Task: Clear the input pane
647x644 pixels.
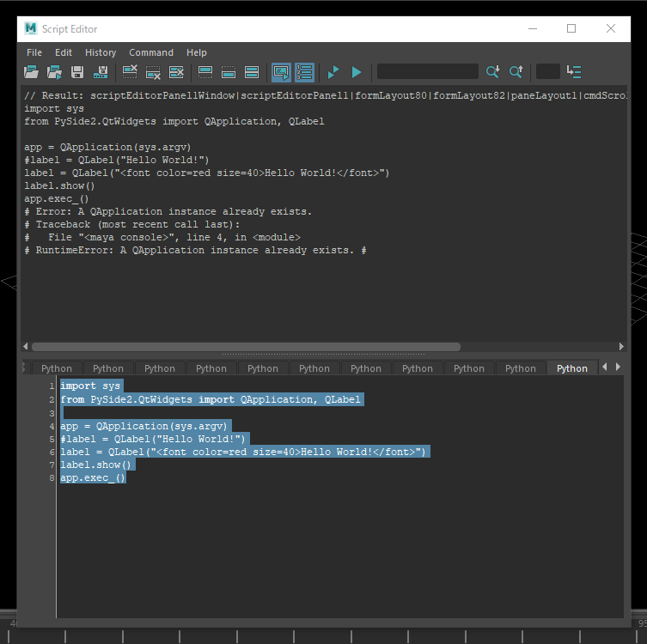Action: tap(154, 72)
